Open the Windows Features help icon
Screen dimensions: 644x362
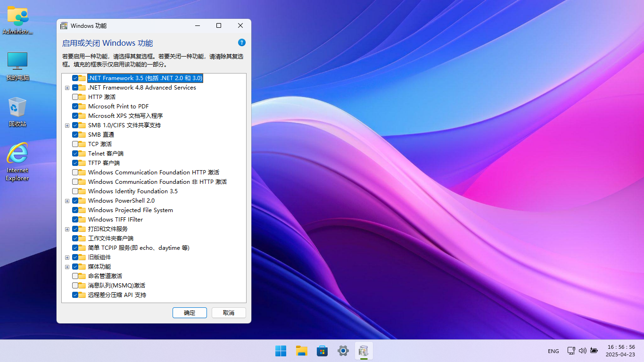(242, 42)
